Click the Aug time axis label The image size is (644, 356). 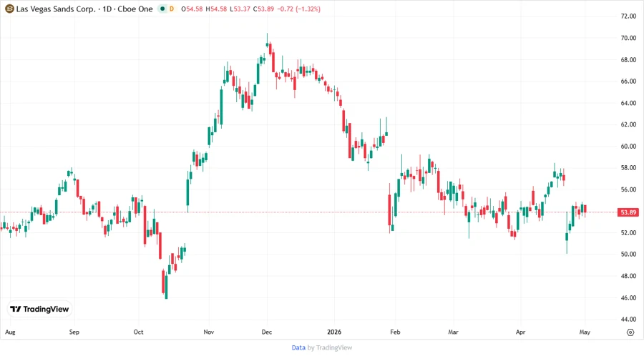(x=10, y=332)
